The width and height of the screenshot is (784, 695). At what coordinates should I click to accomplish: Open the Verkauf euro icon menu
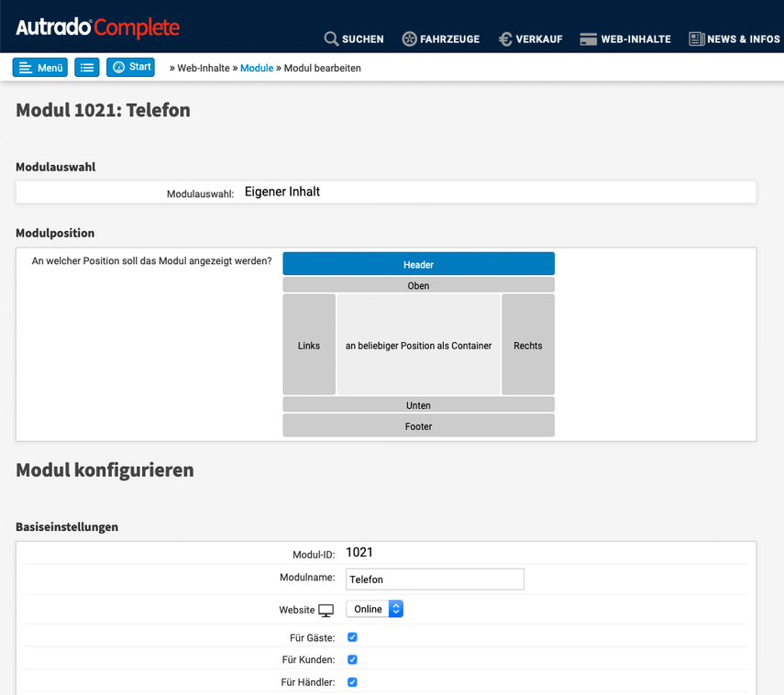click(530, 39)
